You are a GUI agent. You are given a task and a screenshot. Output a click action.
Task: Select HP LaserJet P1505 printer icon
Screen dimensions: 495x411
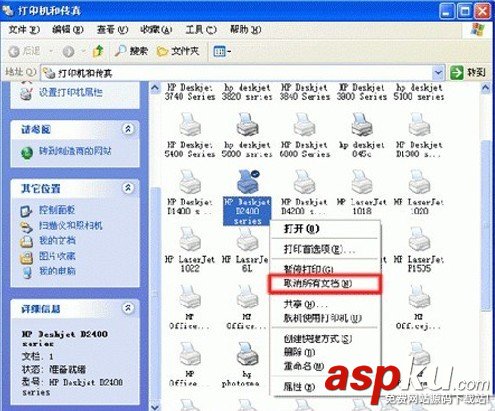pyautogui.click(x=419, y=239)
